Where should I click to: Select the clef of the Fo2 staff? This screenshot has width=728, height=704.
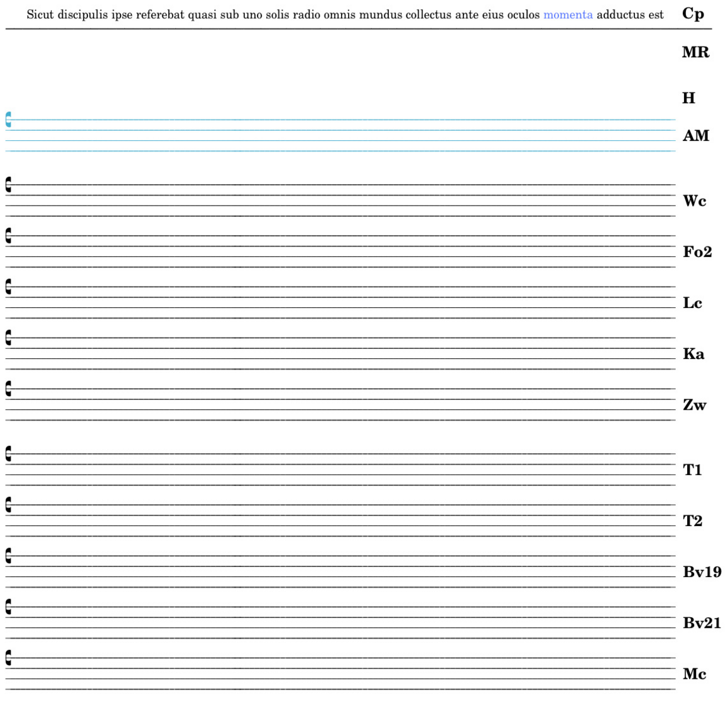click(8, 236)
